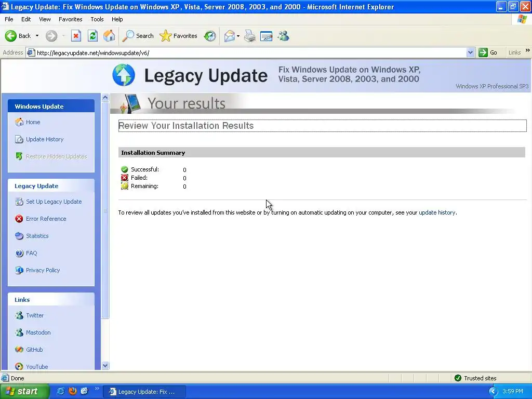
Task: Click the Update History clock icon
Action: (19, 139)
